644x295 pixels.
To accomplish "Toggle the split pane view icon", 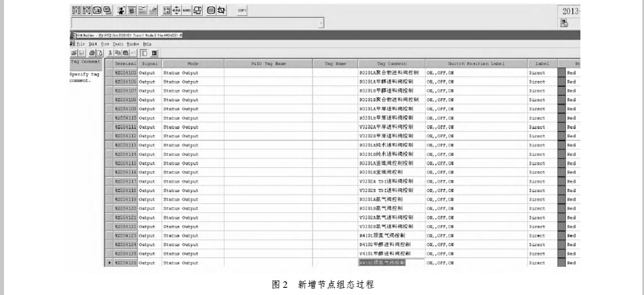I will (x=144, y=53).
